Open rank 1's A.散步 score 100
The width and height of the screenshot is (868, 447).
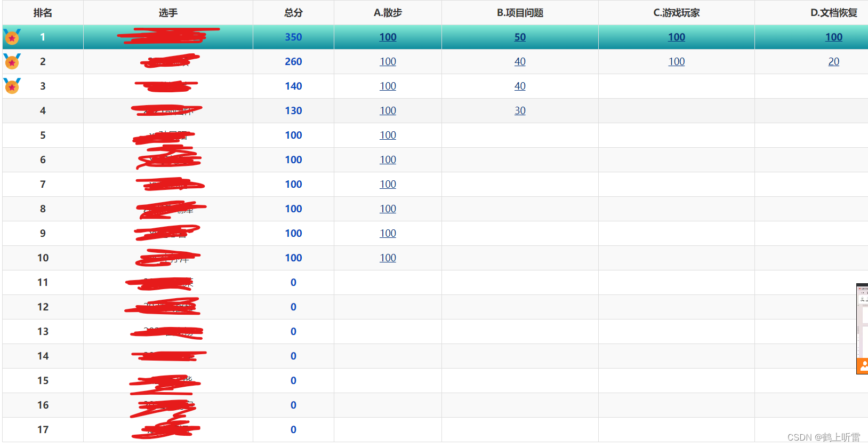(388, 37)
